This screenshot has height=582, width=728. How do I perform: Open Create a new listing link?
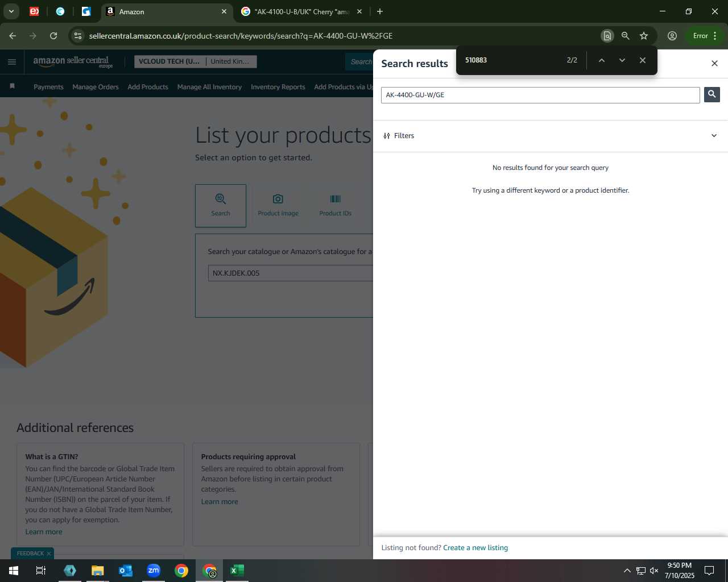click(x=475, y=548)
